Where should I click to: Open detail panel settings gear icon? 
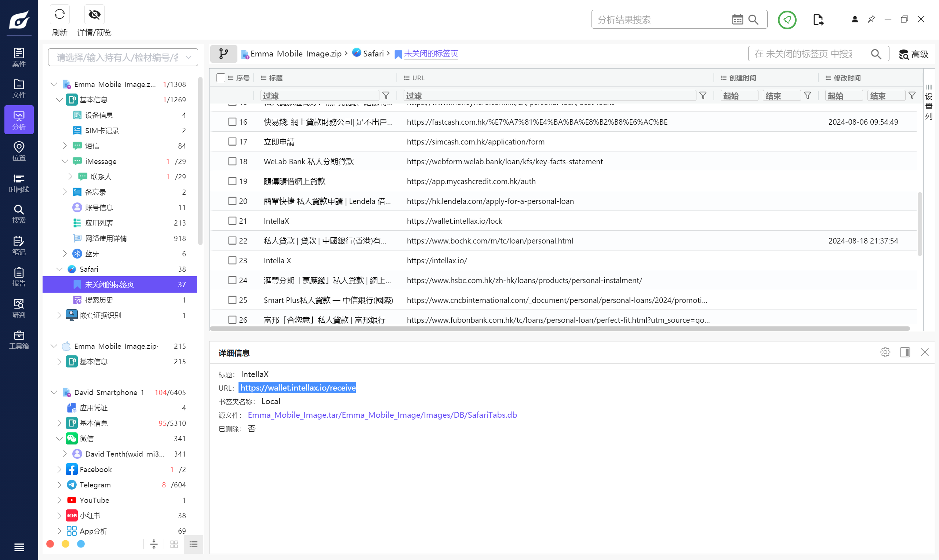[x=885, y=352]
